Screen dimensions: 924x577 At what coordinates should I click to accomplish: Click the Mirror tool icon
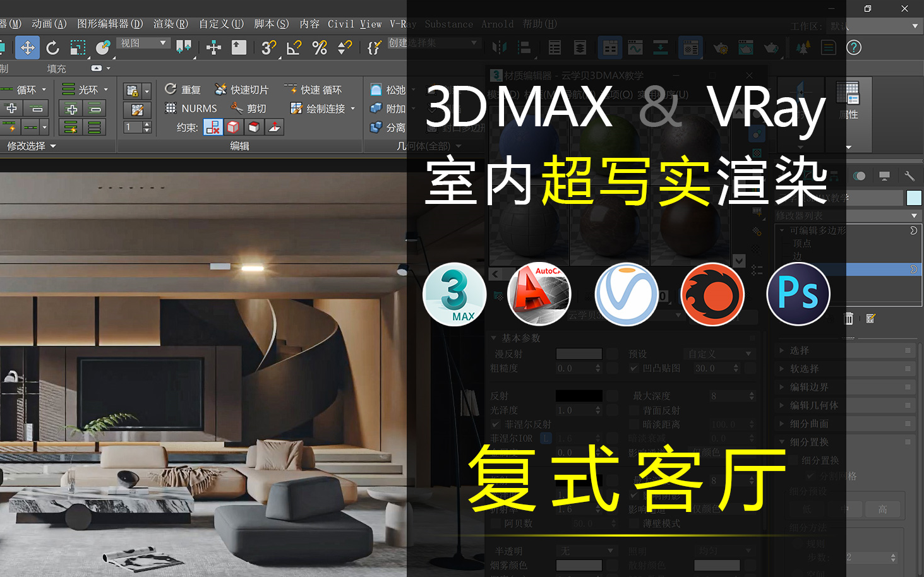coord(500,47)
